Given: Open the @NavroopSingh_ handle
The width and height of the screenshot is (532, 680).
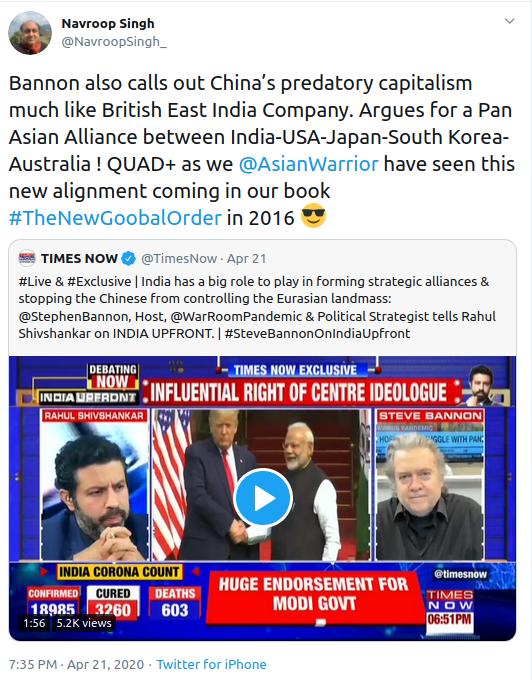Looking at the screenshot, I should (114, 42).
